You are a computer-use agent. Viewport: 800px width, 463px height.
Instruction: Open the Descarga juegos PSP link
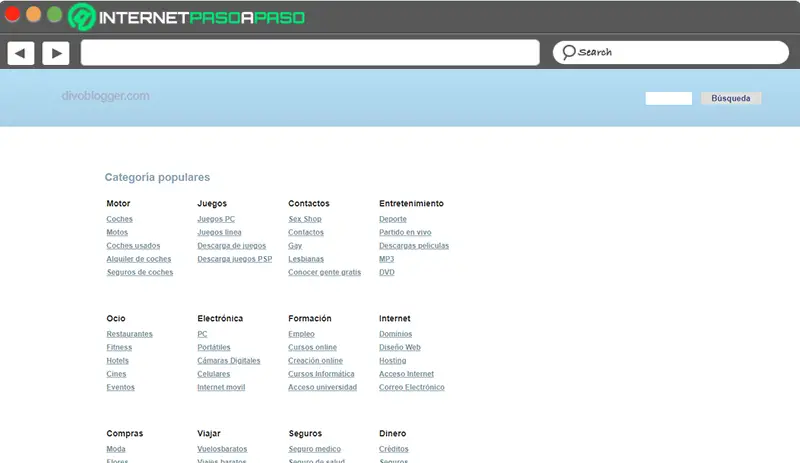(235, 259)
